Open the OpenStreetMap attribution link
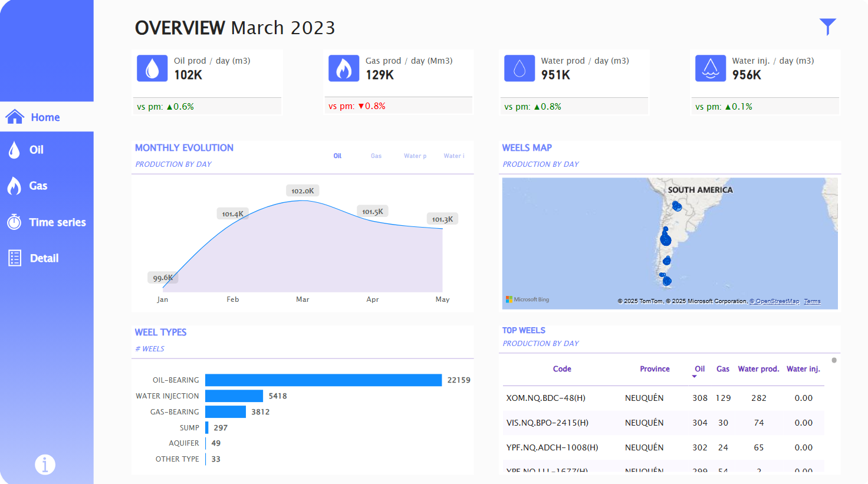The width and height of the screenshot is (868, 484). pos(774,301)
